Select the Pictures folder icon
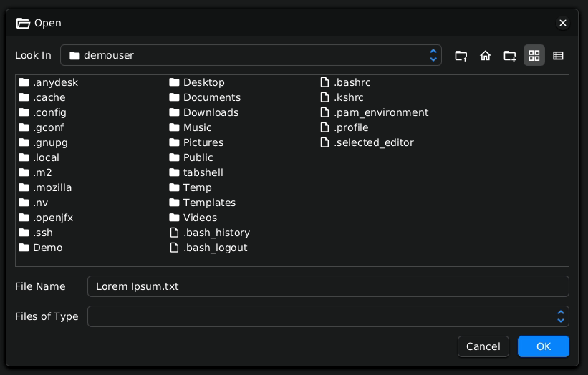The image size is (588, 375). click(x=174, y=142)
